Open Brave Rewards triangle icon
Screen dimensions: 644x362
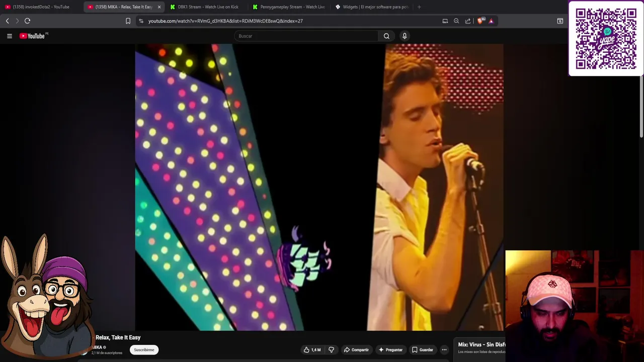tap(491, 21)
